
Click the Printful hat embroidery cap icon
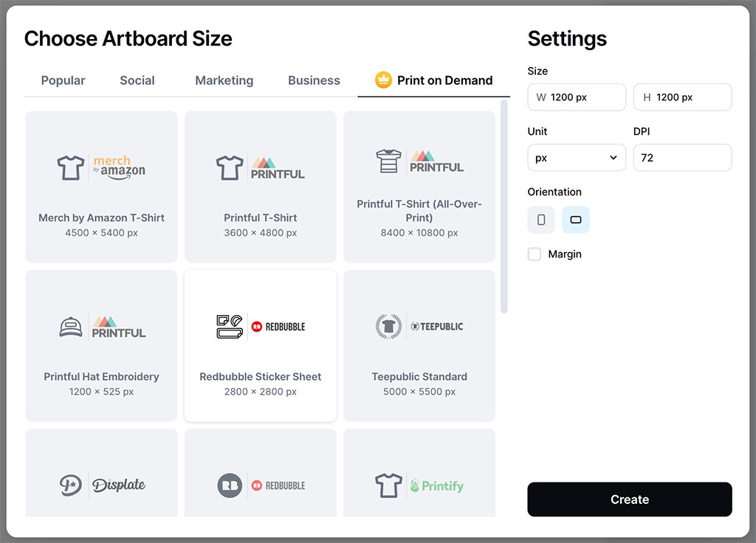click(71, 327)
